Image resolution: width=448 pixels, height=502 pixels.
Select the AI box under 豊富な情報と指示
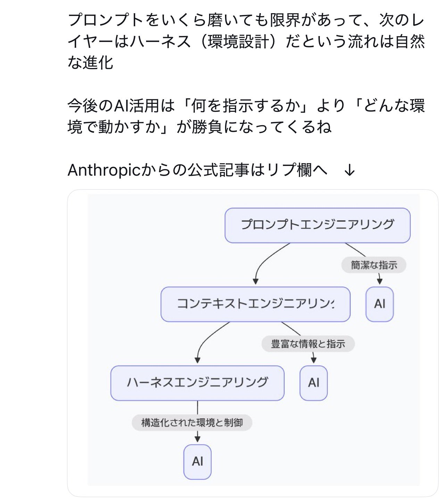coord(314,383)
